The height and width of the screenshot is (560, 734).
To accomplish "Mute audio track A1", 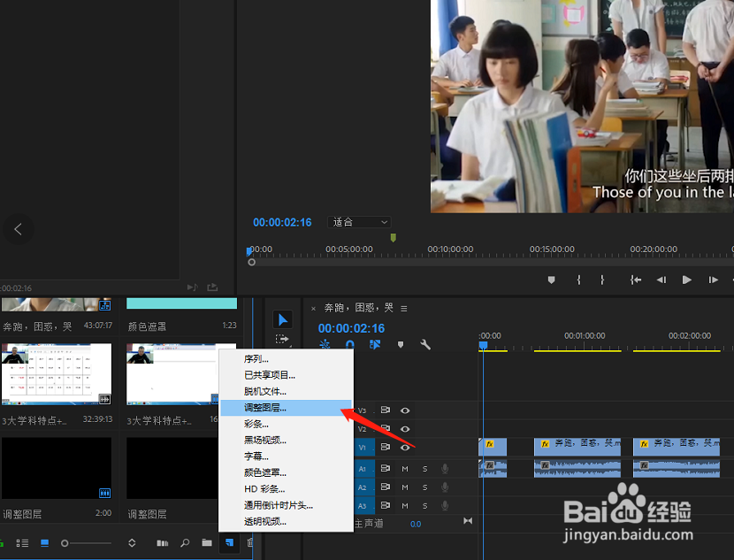I will click(x=405, y=469).
